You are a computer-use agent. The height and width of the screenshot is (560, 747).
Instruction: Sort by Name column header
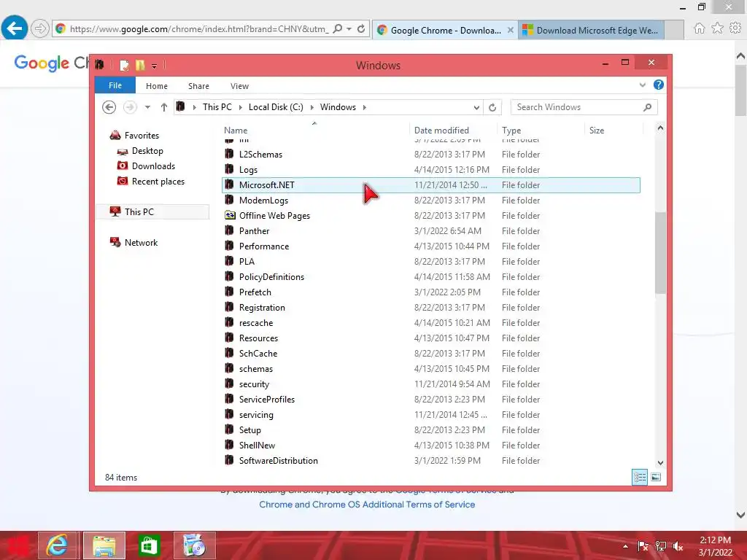coord(314,131)
